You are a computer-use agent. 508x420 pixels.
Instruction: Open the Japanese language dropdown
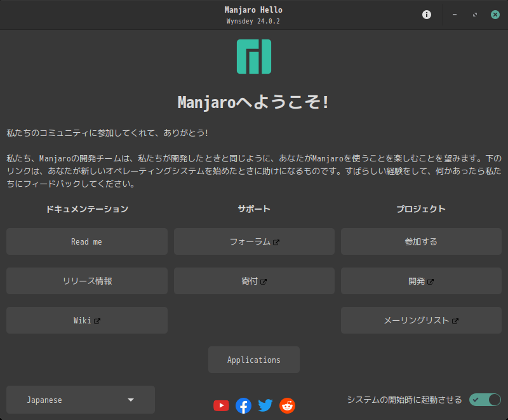81,400
